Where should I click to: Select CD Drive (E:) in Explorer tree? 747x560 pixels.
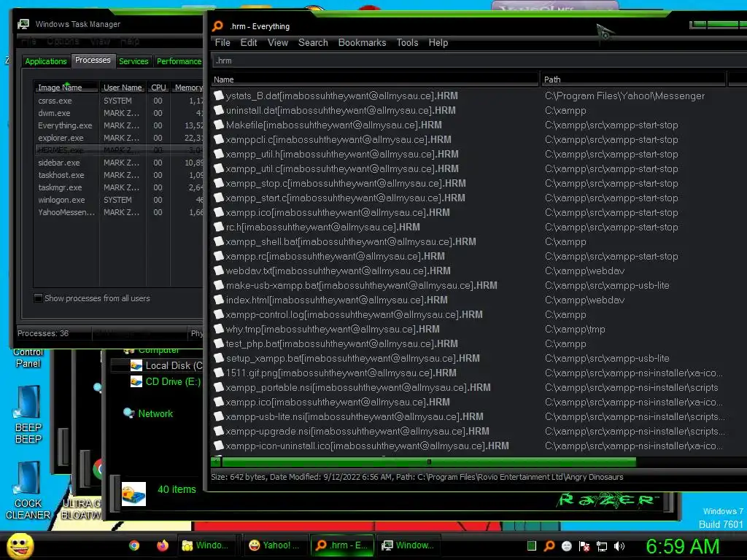click(166, 382)
